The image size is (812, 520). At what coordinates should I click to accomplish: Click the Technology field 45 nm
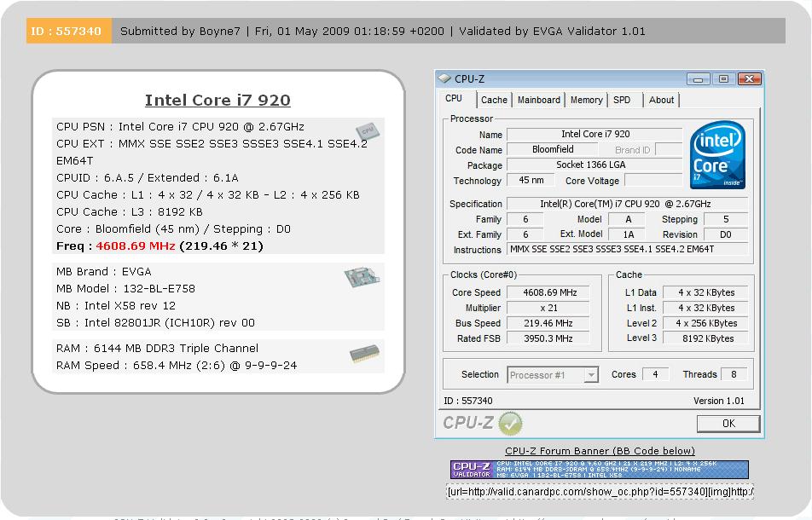point(531,180)
